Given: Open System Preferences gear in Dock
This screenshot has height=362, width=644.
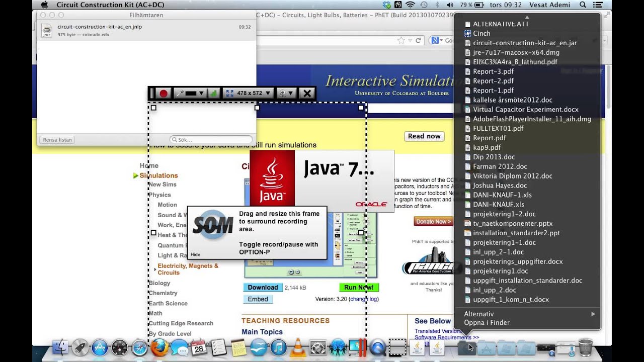Looking at the screenshot, I should 318,347.
